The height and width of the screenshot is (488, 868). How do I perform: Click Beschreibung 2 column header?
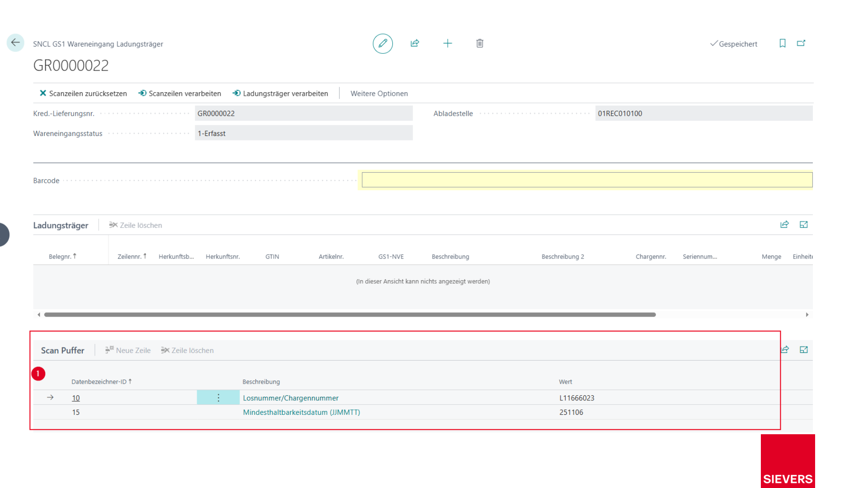tap(563, 257)
